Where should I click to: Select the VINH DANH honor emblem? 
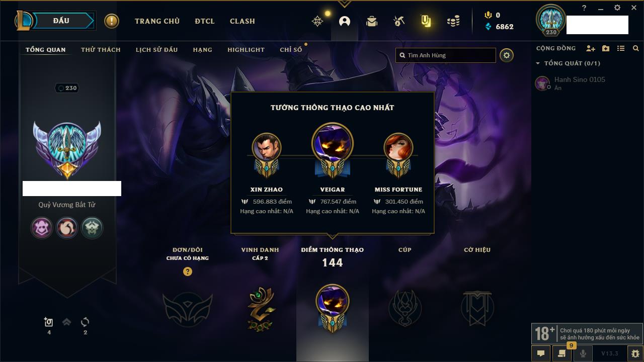[261, 309]
